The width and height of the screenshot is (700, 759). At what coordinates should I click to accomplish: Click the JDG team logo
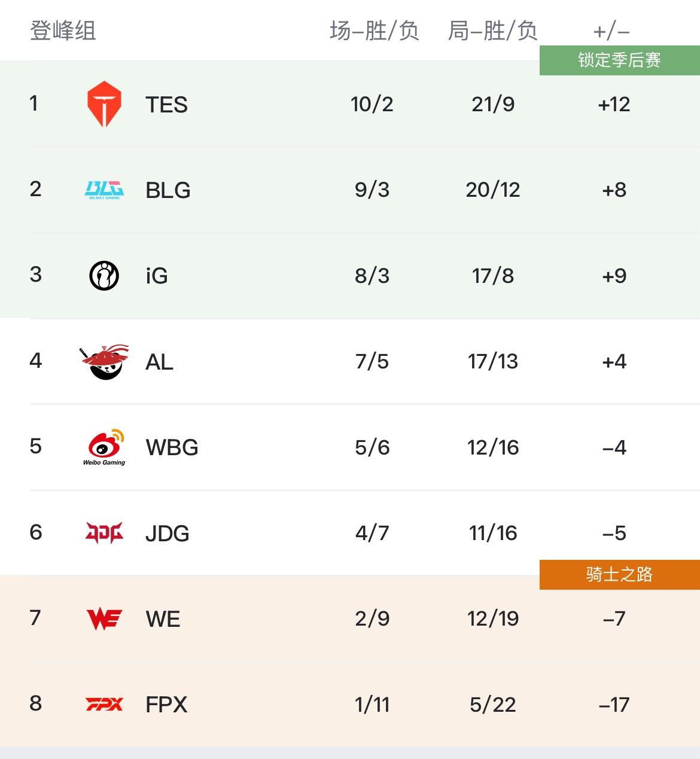(x=104, y=533)
